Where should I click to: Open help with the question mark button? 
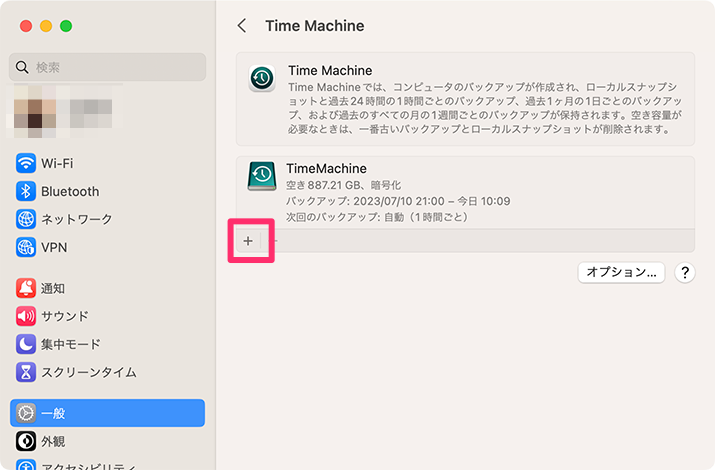pos(685,273)
